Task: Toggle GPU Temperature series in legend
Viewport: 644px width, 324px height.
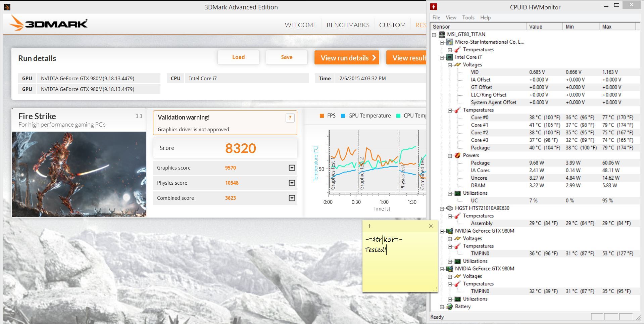Action: click(x=366, y=115)
